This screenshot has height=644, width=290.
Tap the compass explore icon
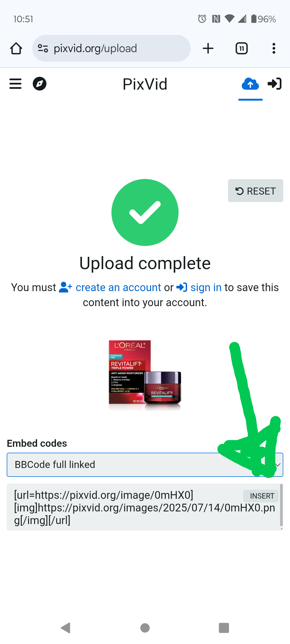tap(39, 84)
